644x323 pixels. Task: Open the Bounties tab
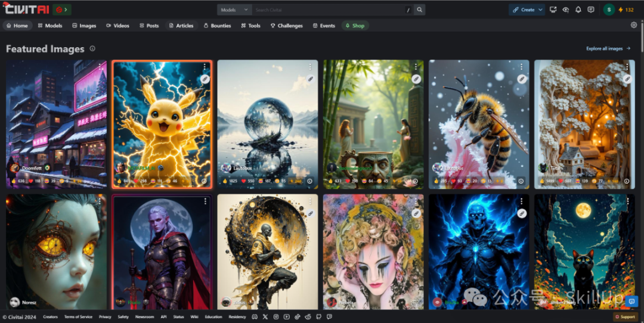(x=218, y=26)
